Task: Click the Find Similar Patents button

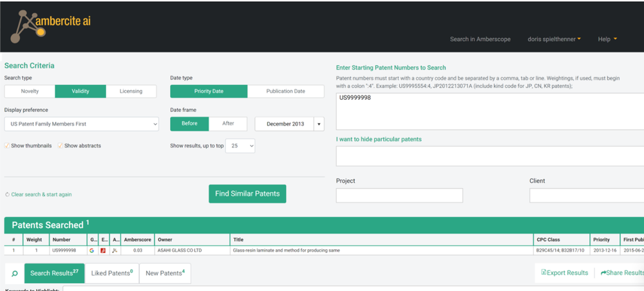Action: [x=247, y=194]
